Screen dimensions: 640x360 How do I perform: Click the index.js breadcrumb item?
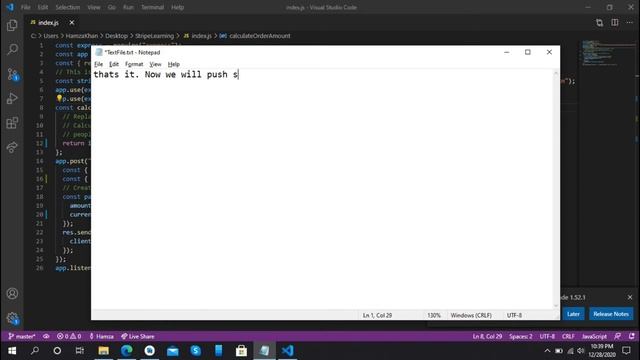198,36
